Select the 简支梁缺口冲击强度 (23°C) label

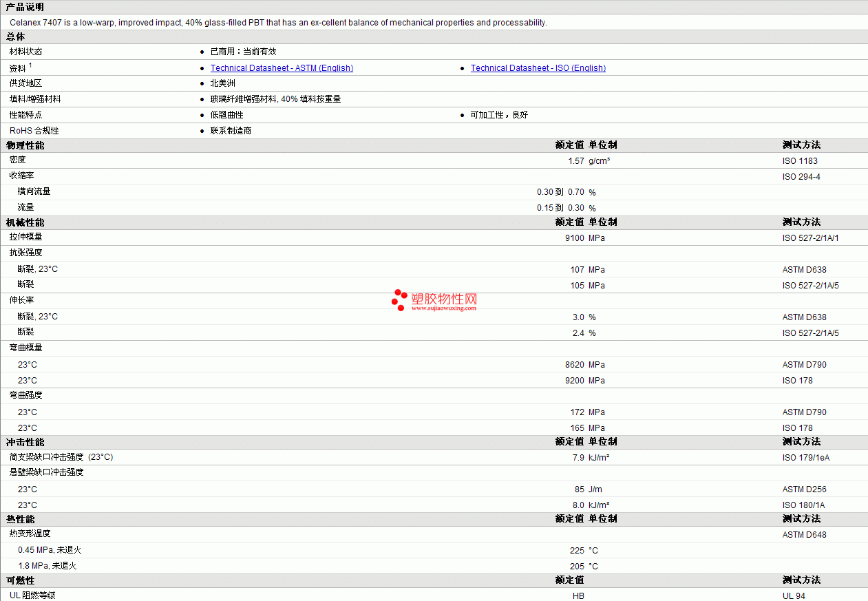point(61,457)
